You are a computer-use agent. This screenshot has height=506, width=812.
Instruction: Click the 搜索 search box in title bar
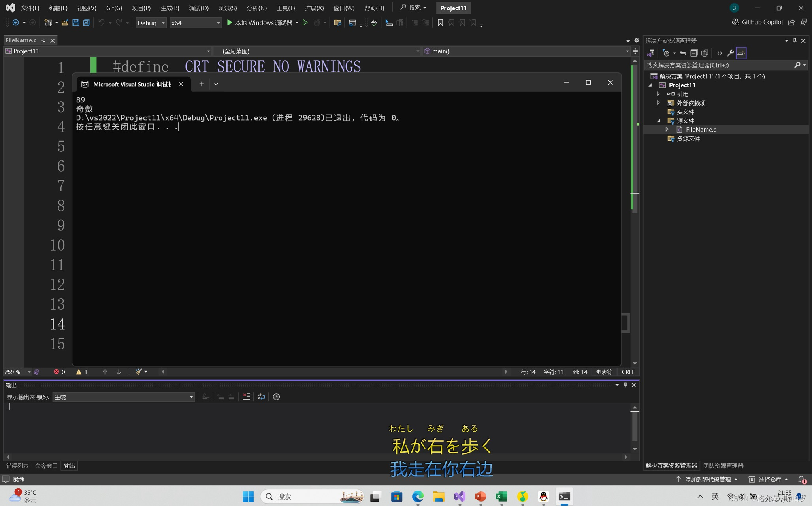coord(413,8)
